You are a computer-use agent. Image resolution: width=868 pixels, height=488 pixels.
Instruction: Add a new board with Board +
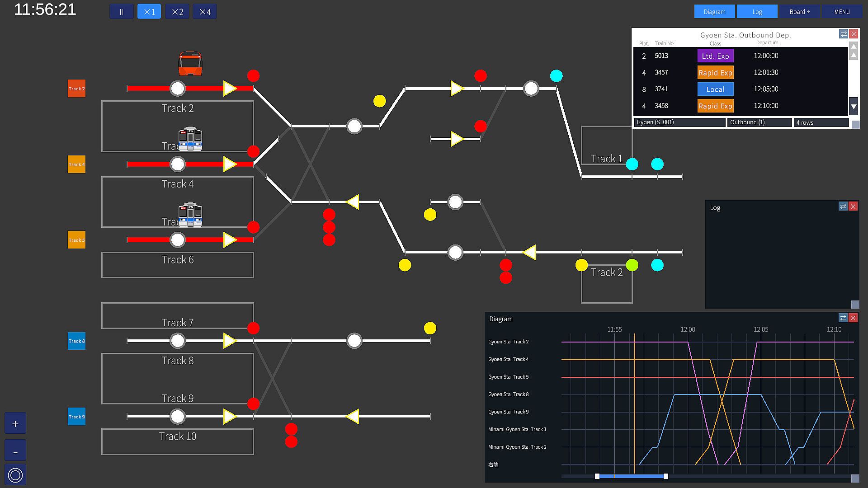(x=800, y=12)
